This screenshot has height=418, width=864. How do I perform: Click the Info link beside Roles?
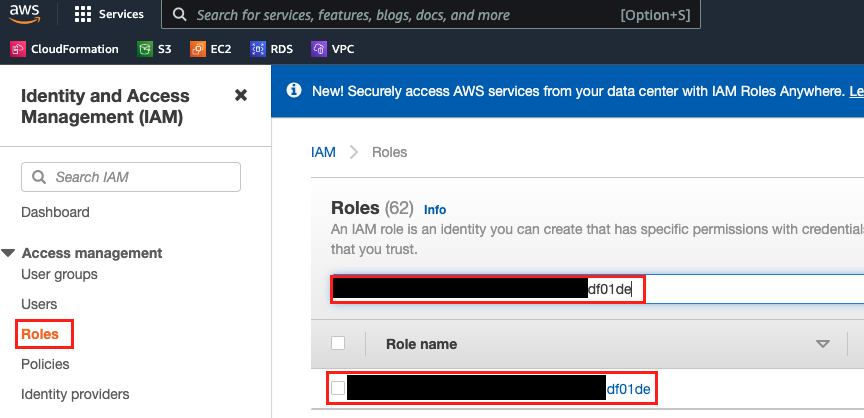pyautogui.click(x=435, y=210)
